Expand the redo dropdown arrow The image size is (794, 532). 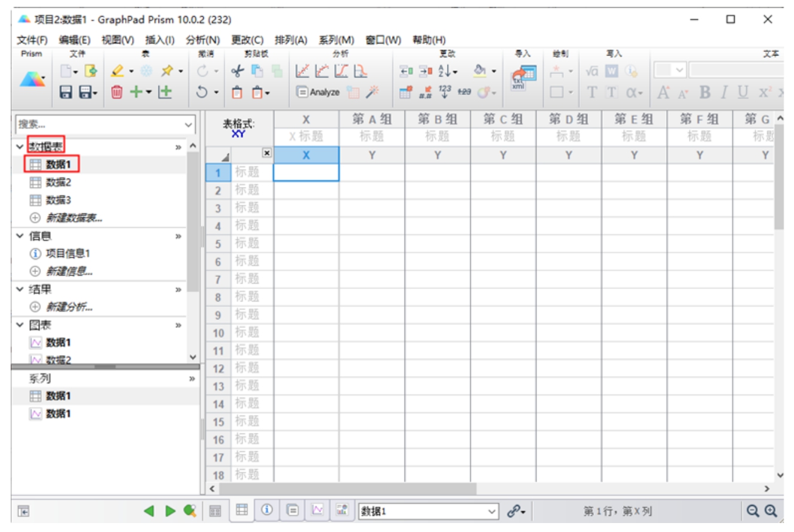point(215,72)
